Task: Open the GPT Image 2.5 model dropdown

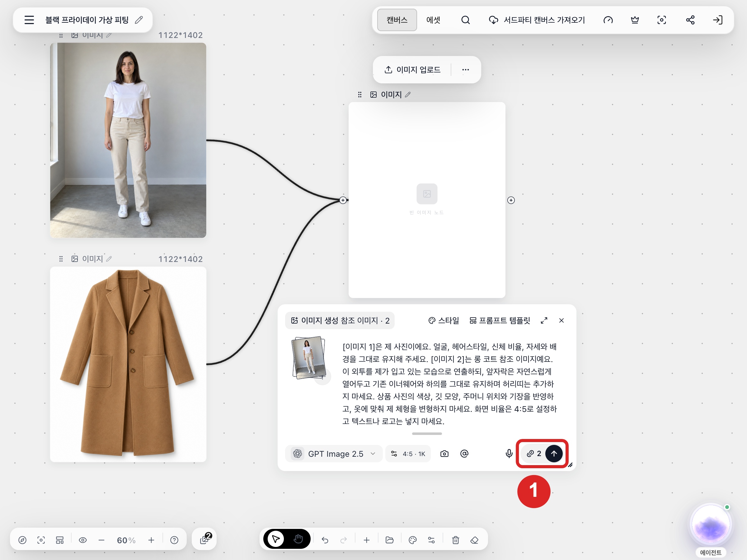Action: 334,454
